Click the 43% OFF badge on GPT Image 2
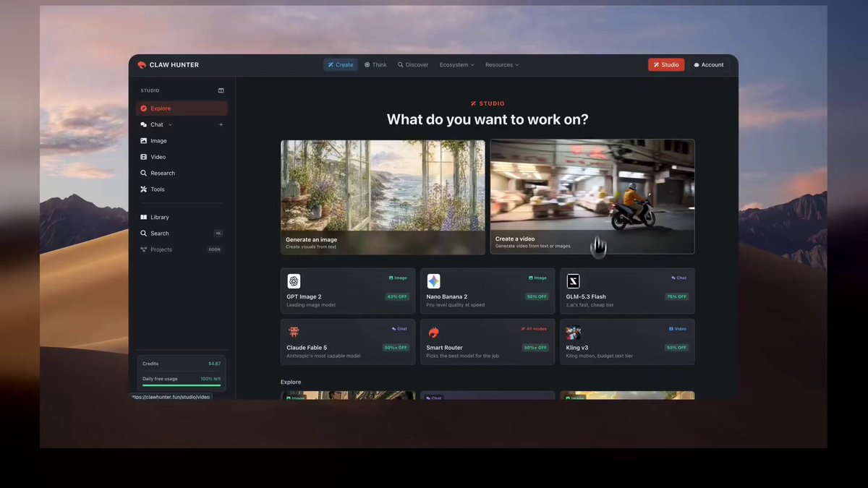Viewport: 868px width, 488px height. click(397, 296)
